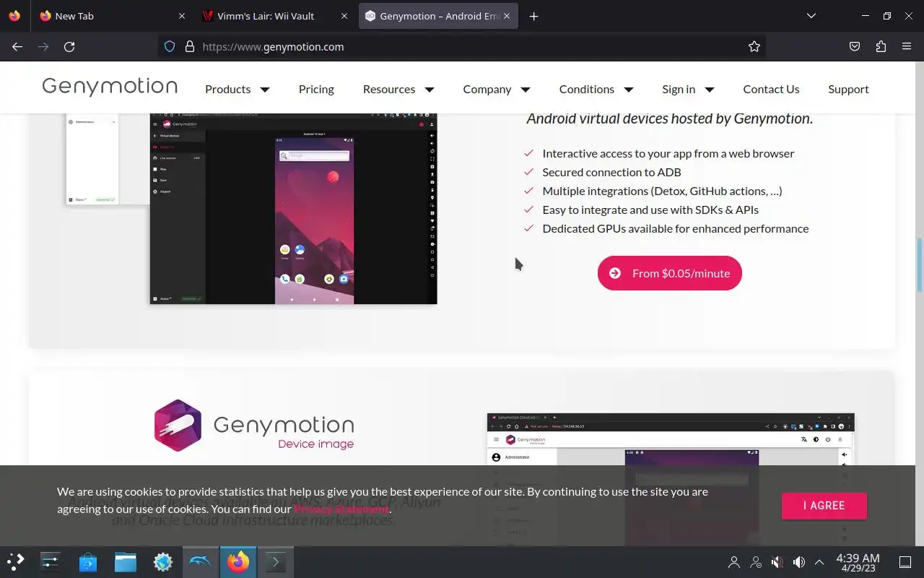Open the Pricing page

pos(316,89)
